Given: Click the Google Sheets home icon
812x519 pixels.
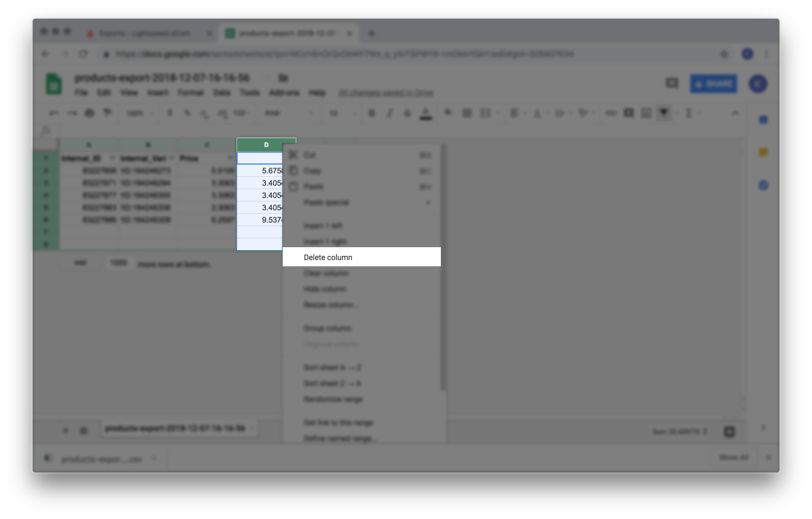Looking at the screenshot, I should (54, 84).
